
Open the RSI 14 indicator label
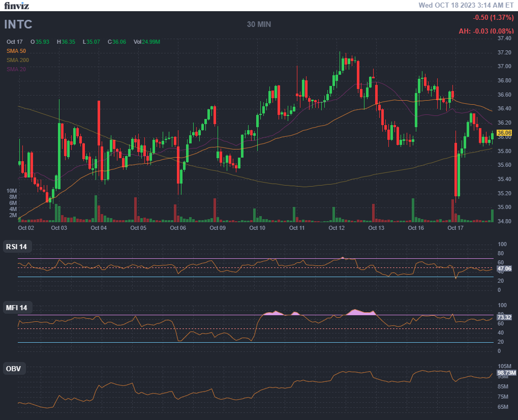(16, 247)
